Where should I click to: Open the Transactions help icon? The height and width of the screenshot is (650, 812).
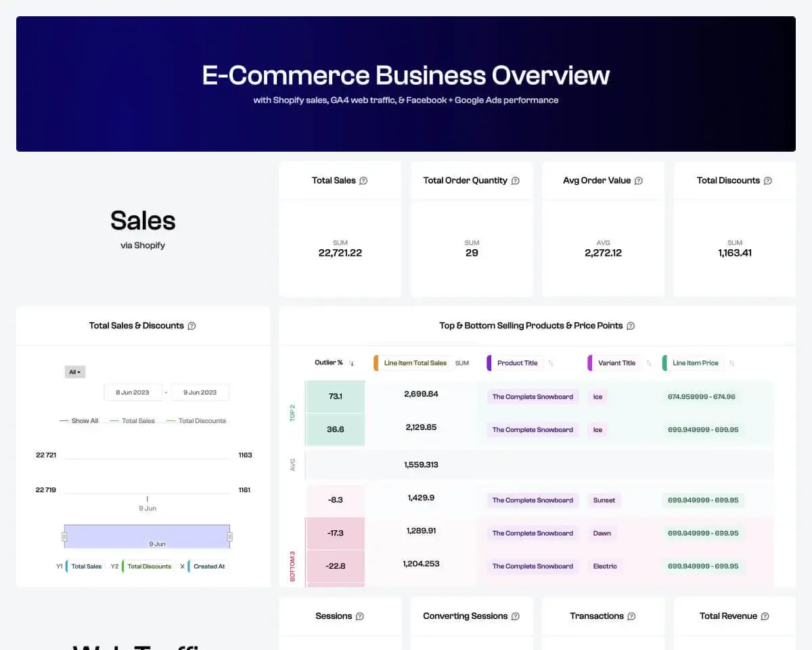tap(631, 616)
